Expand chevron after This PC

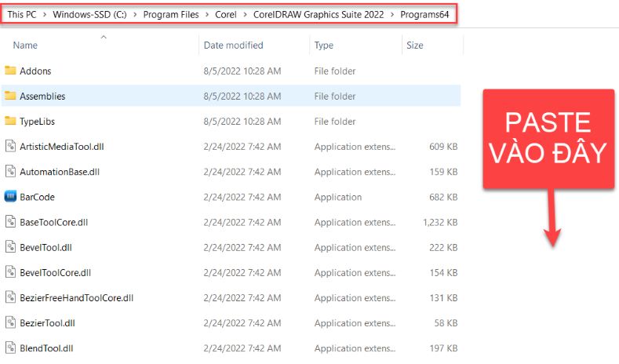tap(45, 15)
